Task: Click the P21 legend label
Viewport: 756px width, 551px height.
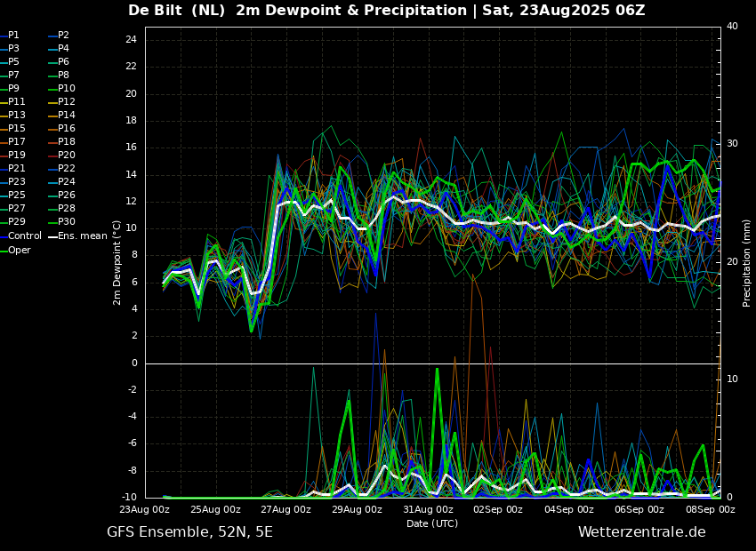Action: coord(12,168)
